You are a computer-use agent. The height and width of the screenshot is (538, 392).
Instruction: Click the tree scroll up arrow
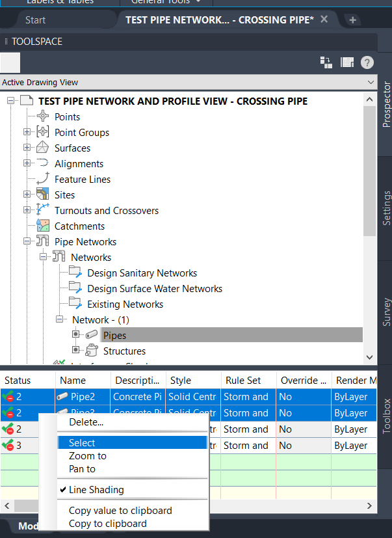coord(369,100)
